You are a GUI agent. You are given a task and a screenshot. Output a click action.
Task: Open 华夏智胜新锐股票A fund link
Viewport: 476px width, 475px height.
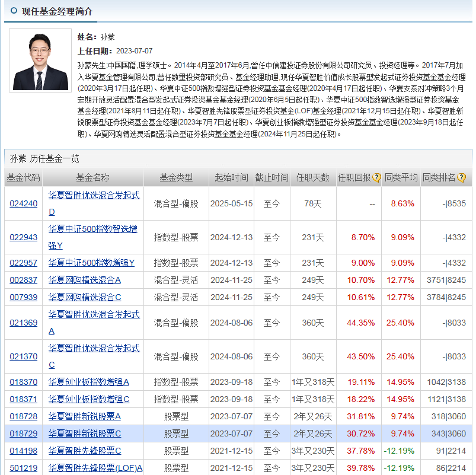tap(85, 416)
